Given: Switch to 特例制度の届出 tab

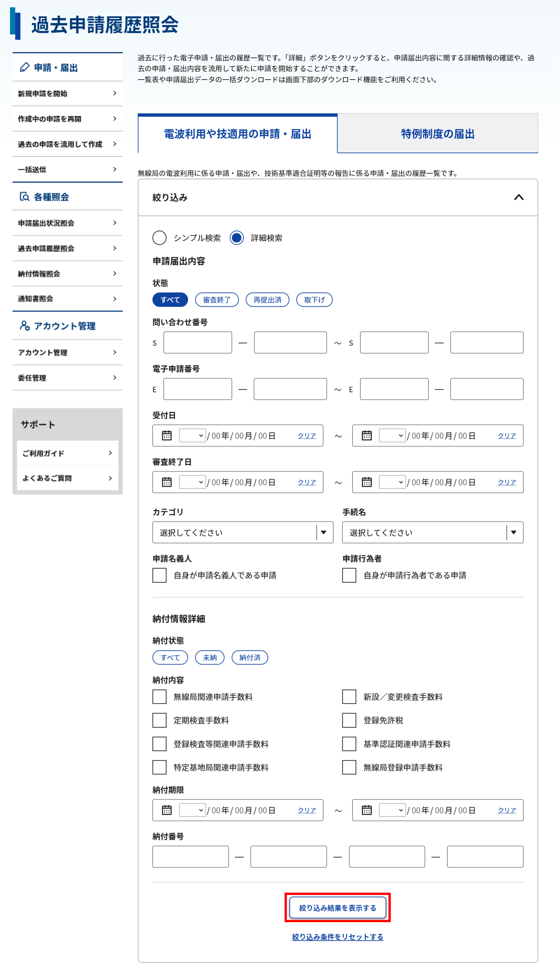Looking at the screenshot, I should tap(438, 133).
